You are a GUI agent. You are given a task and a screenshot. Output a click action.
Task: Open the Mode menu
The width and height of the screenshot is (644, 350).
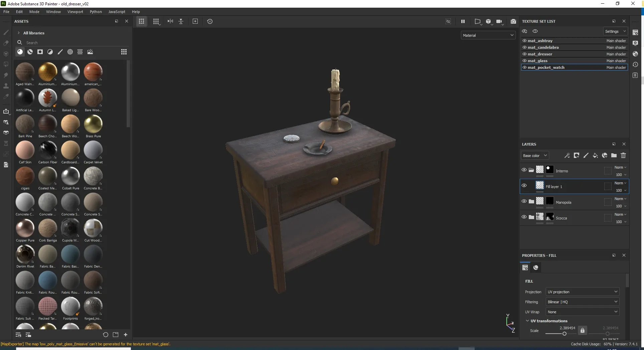[34, 12]
